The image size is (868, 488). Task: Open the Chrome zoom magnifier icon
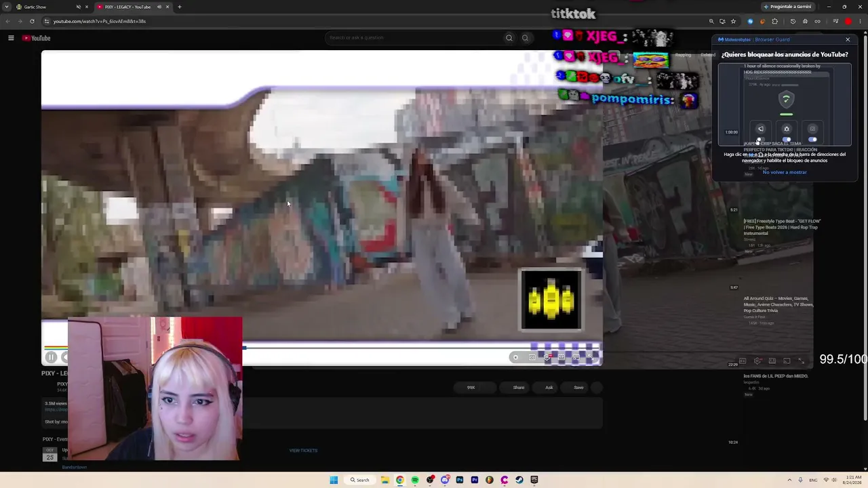tap(711, 21)
